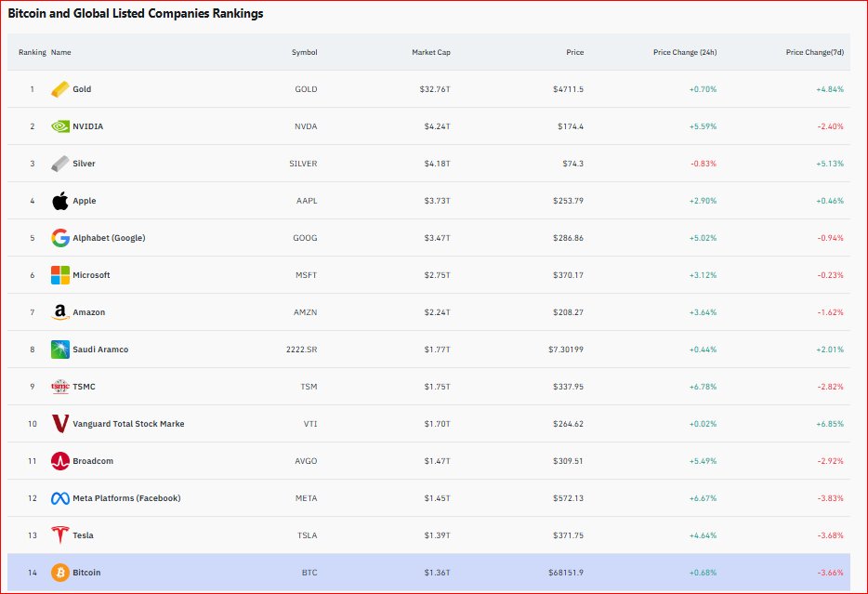Sort by Price Change(7d) header
The height and width of the screenshot is (594, 868).
[x=815, y=52]
